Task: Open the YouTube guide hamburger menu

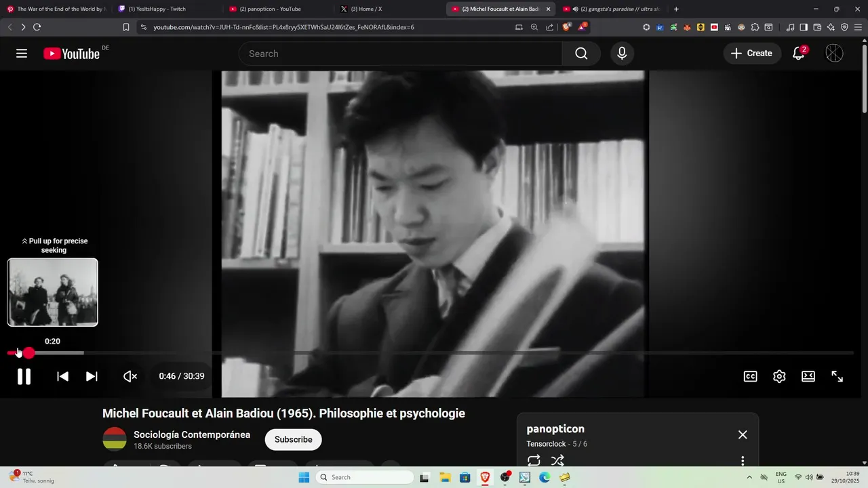Action: click(x=22, y=54)
